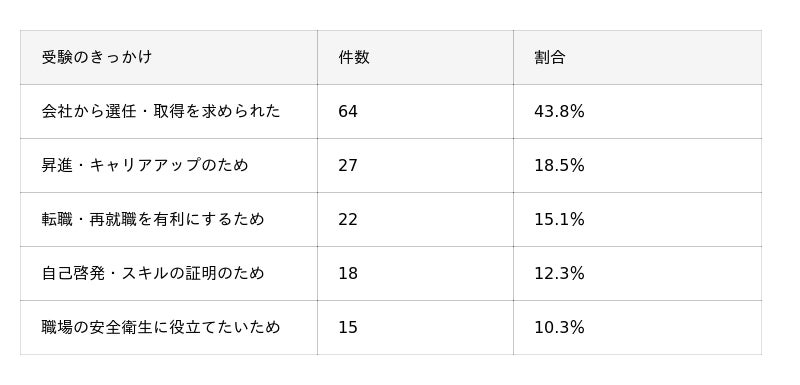Viewport: 800px width, 385px height.
Task: Click the 10.3% percentage cell
Action: point(637,327)
